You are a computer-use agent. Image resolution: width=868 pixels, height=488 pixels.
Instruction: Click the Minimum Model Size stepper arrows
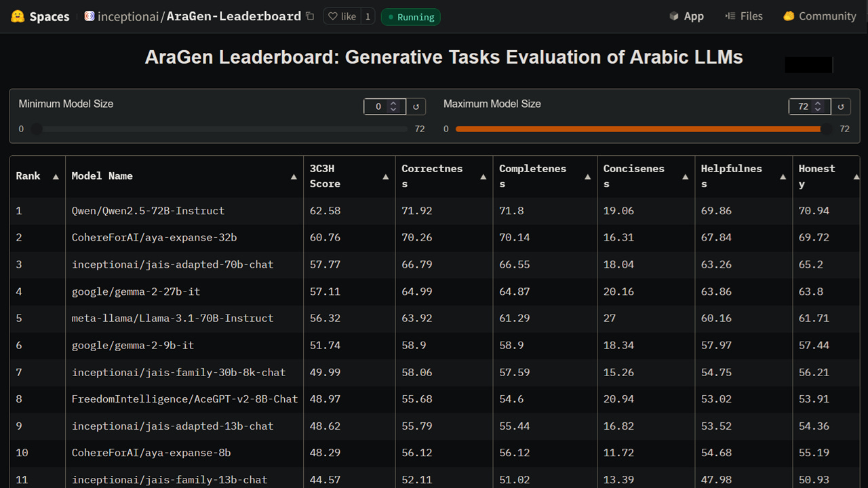point(393,106)
